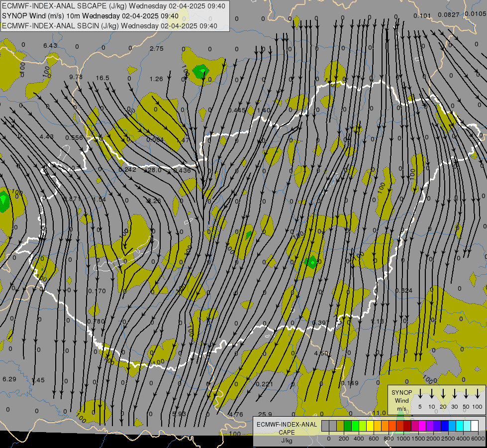Click the 4.76 grid value on the map
Image resolution: width=487 pixels, height=448 pixels.
(x=236, y=415)
